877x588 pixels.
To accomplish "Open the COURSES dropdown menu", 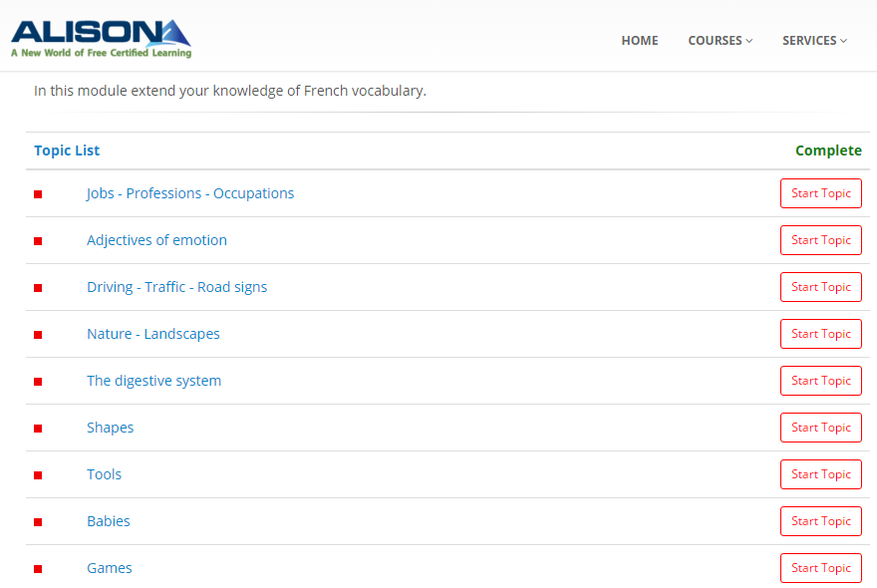I will click(720, 41).
